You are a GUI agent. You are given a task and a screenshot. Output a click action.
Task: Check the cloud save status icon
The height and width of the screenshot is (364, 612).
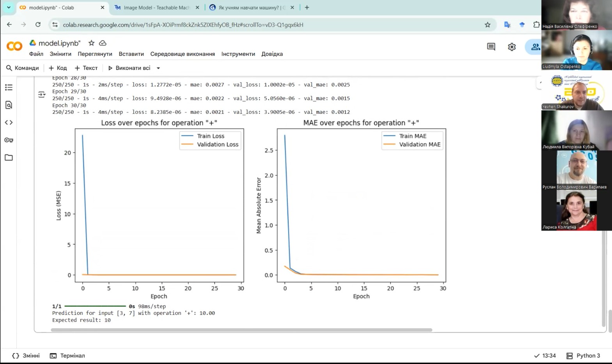coord(103,43)
